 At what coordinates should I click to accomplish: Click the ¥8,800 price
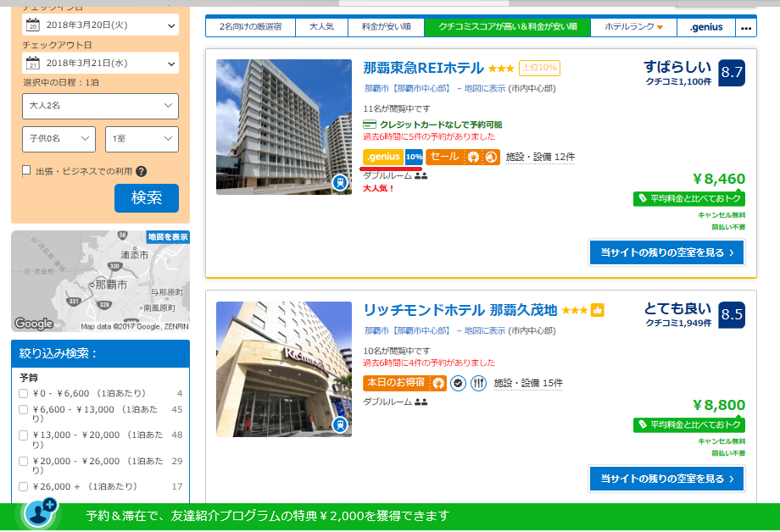click(x=719, y=405)
